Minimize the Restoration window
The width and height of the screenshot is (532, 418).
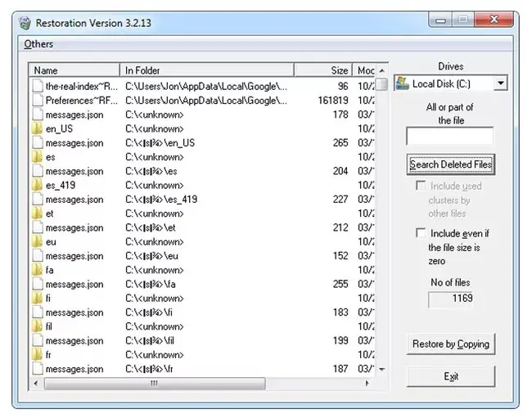[440, 20]
